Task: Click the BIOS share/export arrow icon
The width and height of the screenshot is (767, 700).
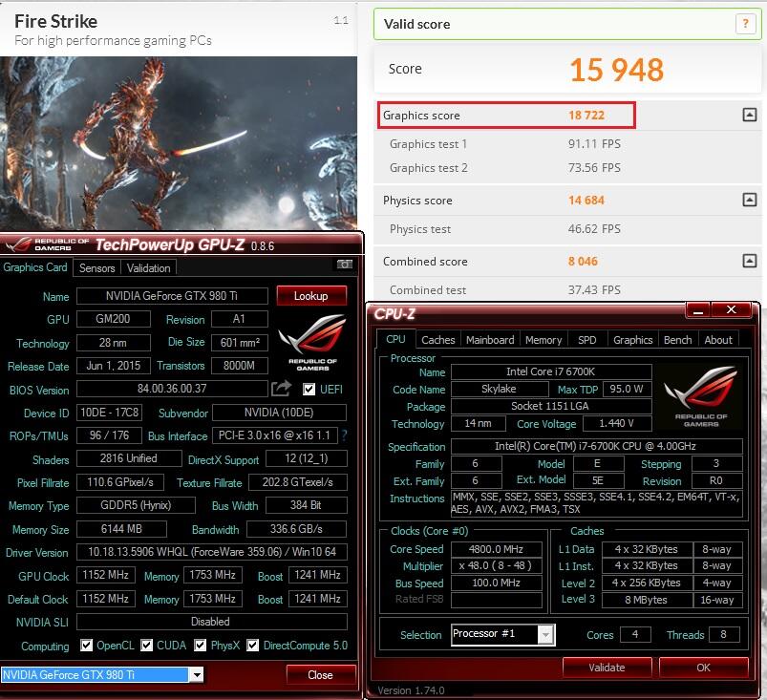Action: (x=281, y=389)
